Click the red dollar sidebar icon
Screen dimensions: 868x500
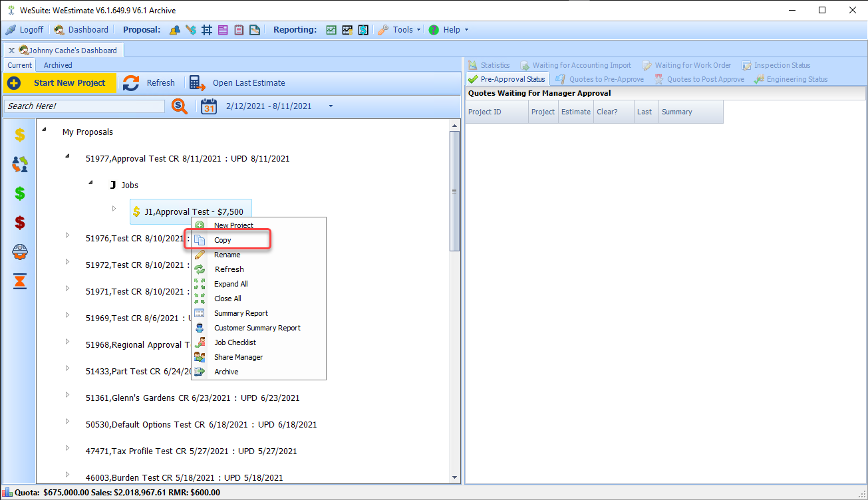click(20, 222)
